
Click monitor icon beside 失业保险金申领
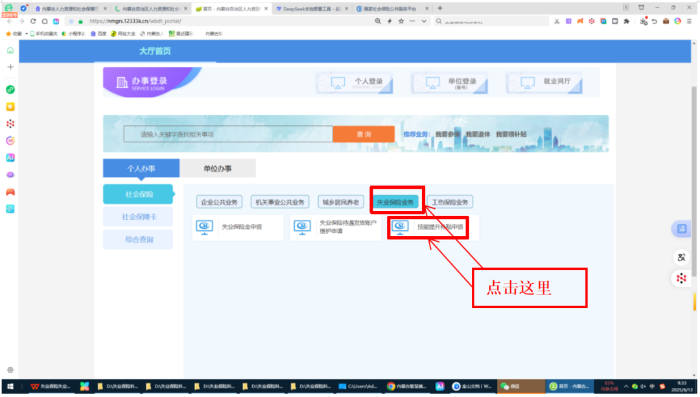[204, 227]
